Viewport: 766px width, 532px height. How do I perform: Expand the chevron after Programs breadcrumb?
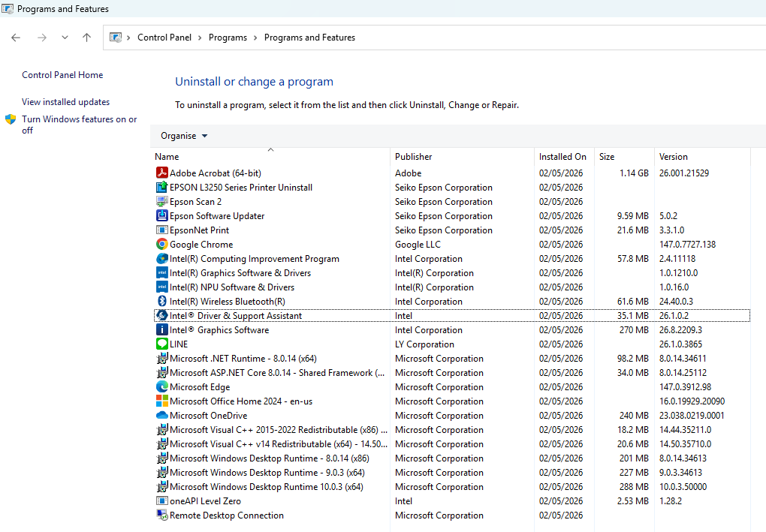pos(255,38)
